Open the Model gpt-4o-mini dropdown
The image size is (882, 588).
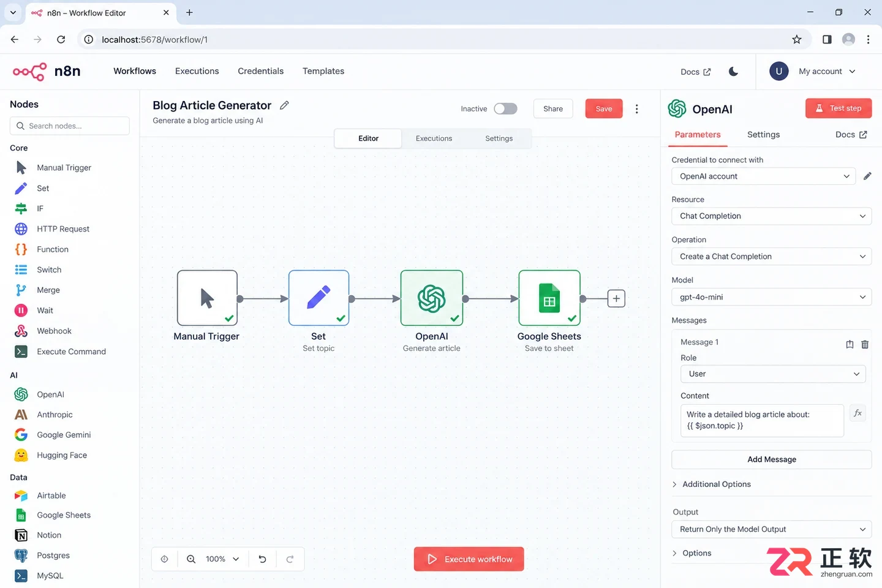[x=771, y=297]
